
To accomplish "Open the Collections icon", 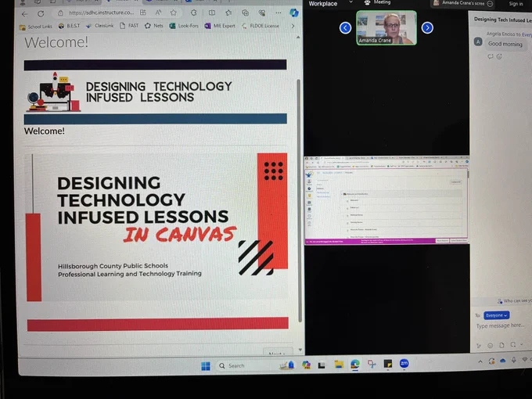I will tap(245, 13).
